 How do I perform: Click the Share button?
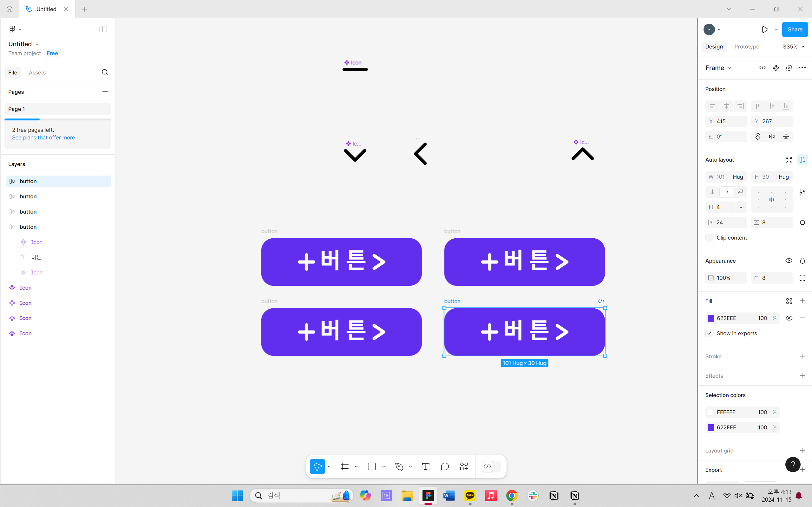tap(795, 29)
